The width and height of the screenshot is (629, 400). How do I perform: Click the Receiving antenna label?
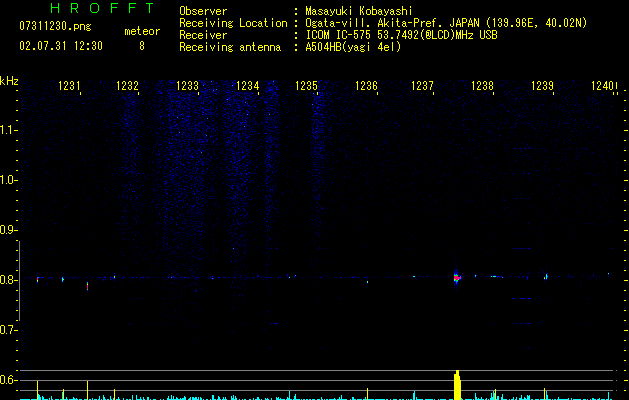230,47
